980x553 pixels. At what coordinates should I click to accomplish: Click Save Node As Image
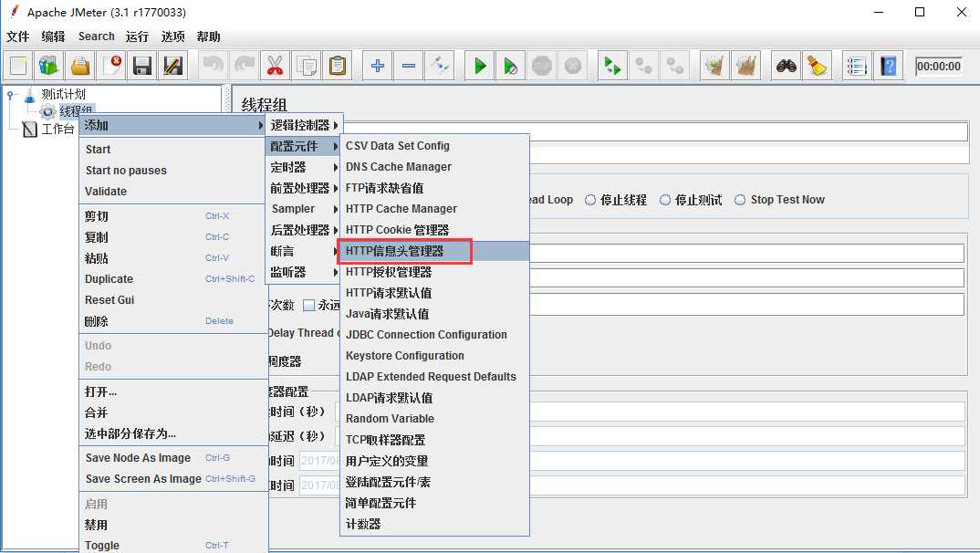coord(173,458)
